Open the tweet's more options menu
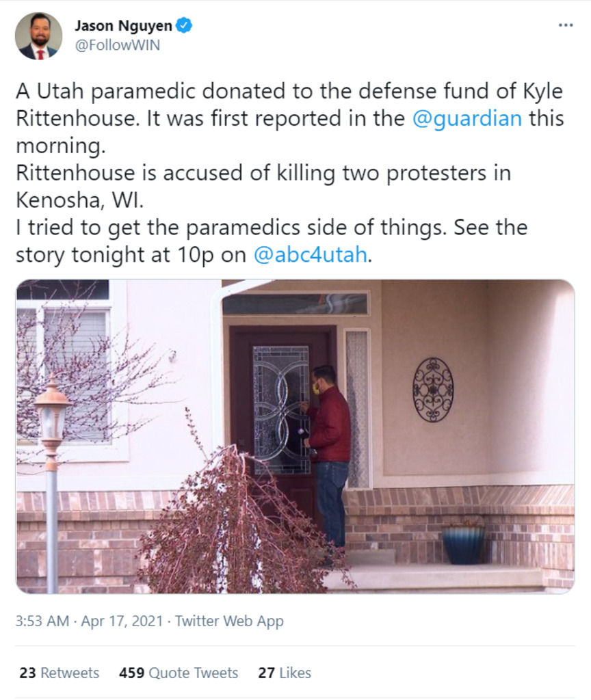This screenshot has width=591, height=700. [x=566, y=26]
